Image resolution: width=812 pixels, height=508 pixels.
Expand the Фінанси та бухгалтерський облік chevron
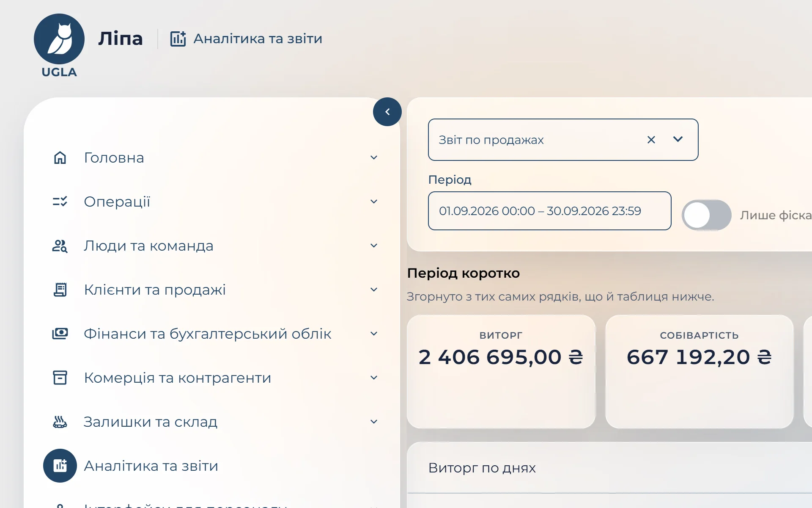pos(374,334)
